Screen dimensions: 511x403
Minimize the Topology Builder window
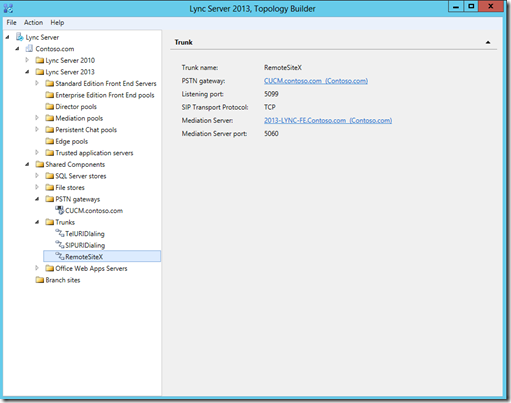click(456, 7)
